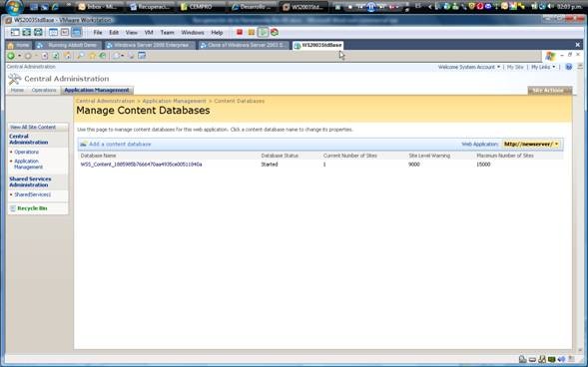Screen dimensions: 588x367
Task: Switch to the Windows Server 2008 Enterprise tab
Action: tap(150, 45)
